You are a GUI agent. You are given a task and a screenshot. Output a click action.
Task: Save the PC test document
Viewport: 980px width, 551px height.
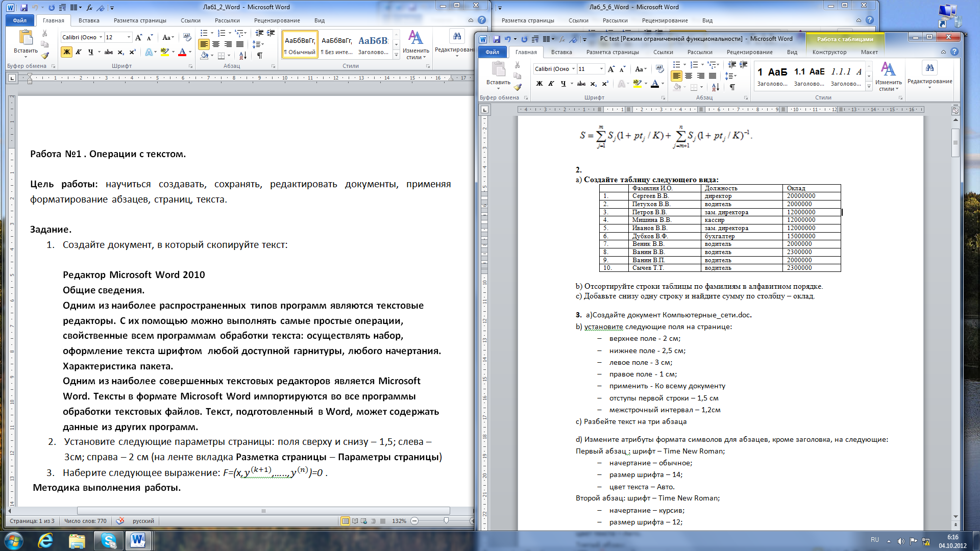pyautogui.click(x=497, y=39)
